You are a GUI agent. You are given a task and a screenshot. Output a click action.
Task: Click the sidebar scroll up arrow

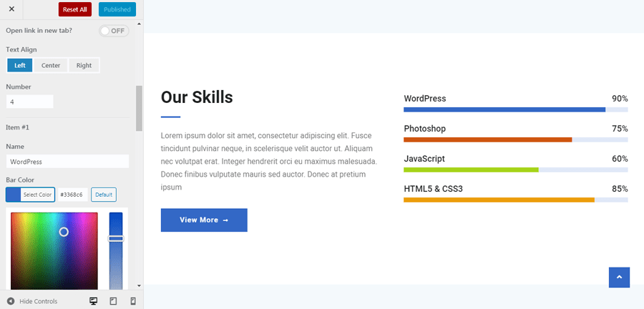(x=139, y=24)
